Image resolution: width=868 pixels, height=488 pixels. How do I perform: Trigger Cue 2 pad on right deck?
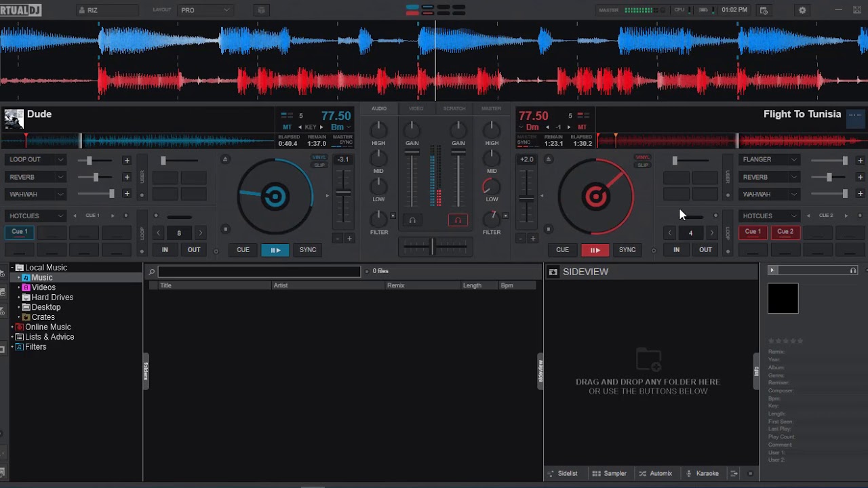pyautogui.click(x=785, y=232)
